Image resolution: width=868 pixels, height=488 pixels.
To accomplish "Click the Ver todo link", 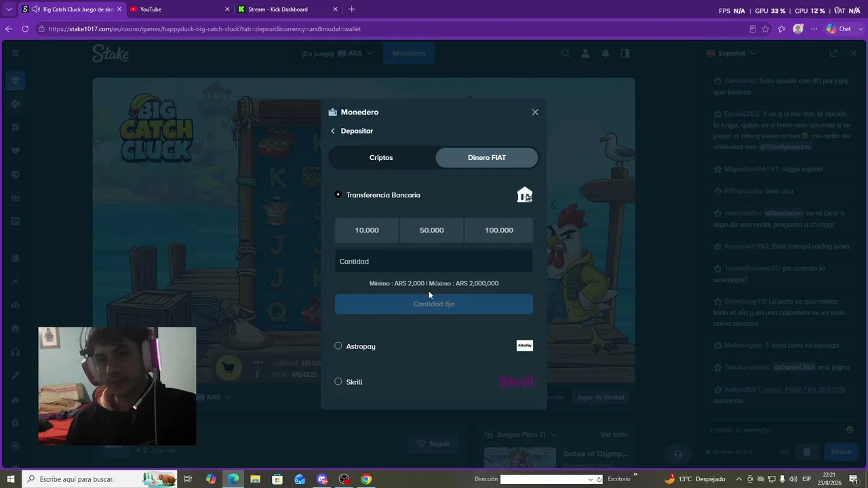I will (614, 434).
